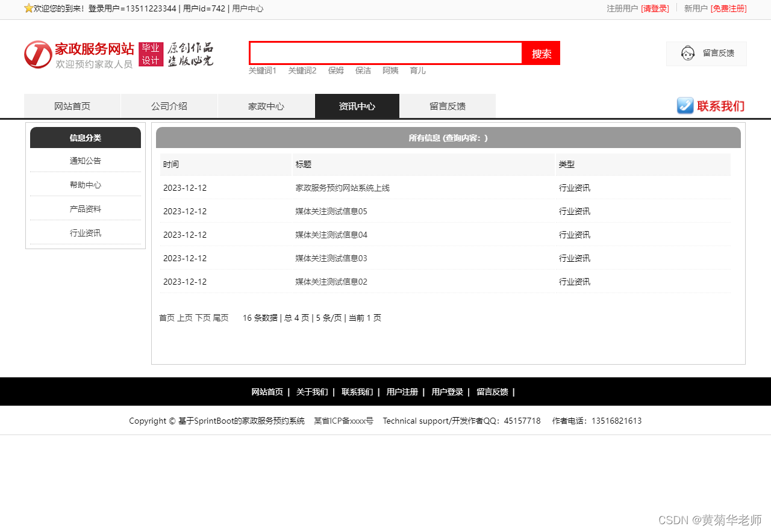The width and height of the screenshot is (771, 532).
Task: Click the red 搜索 button
Action: pyautogui.click(x=542, y=53)
